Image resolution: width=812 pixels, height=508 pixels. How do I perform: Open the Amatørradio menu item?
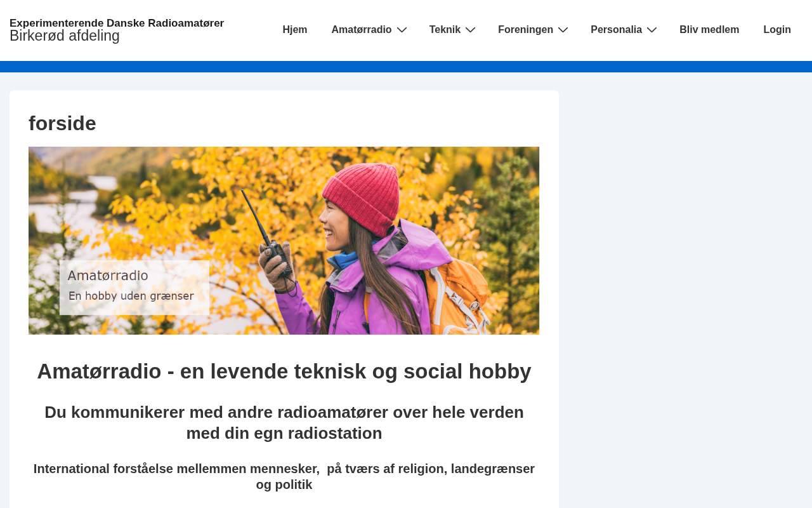pyautogui.click(x=362, y=30)
